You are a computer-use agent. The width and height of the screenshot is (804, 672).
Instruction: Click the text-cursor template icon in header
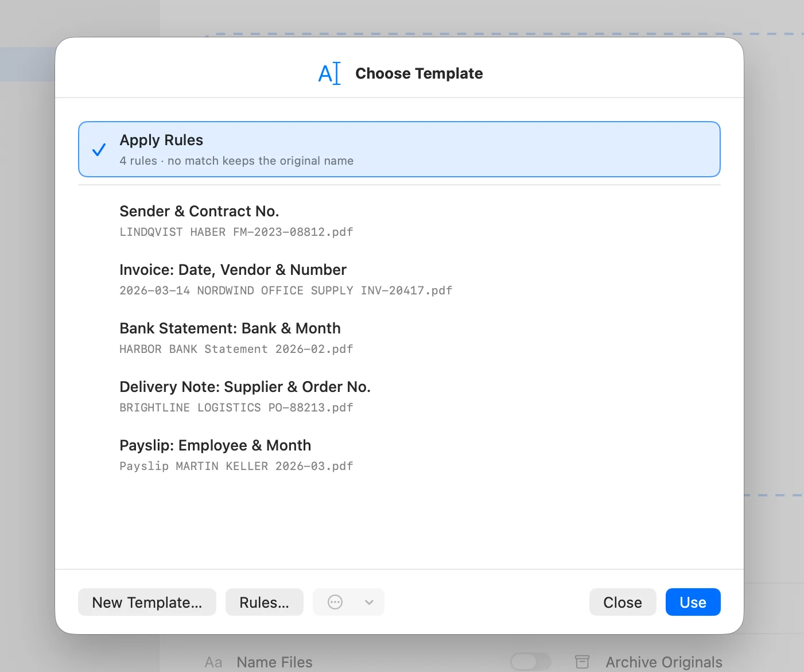pos(329,73)
